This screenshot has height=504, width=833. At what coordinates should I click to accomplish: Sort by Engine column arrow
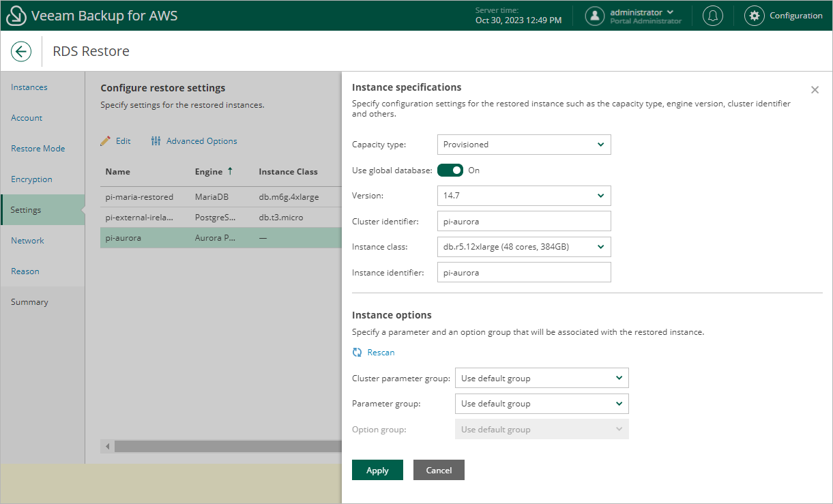tap(230, 171)
